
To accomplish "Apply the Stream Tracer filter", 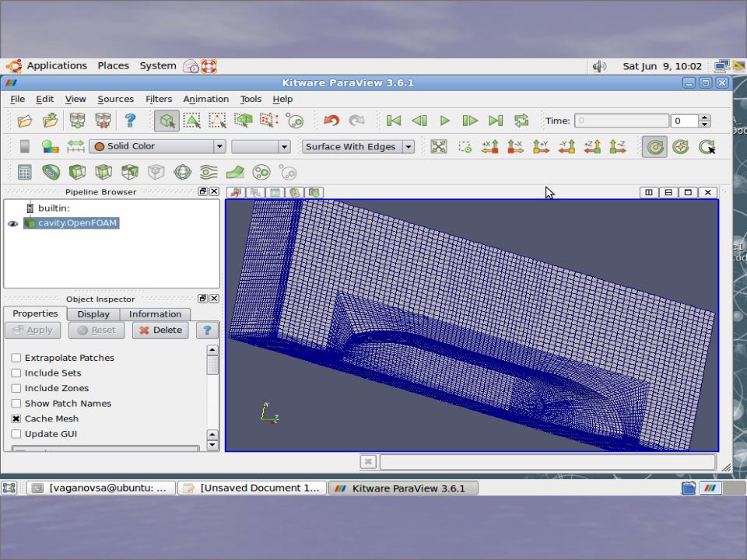I will (x=209, y=172).
